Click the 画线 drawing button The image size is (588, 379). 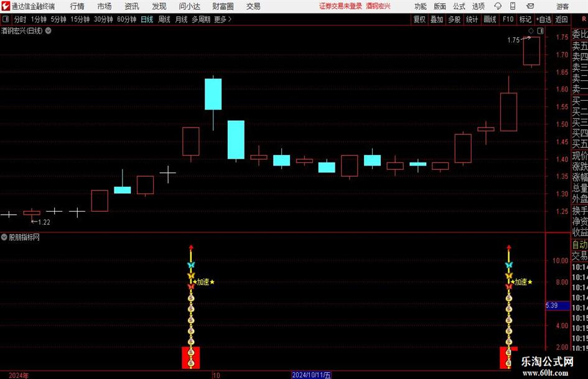[490, 19]
